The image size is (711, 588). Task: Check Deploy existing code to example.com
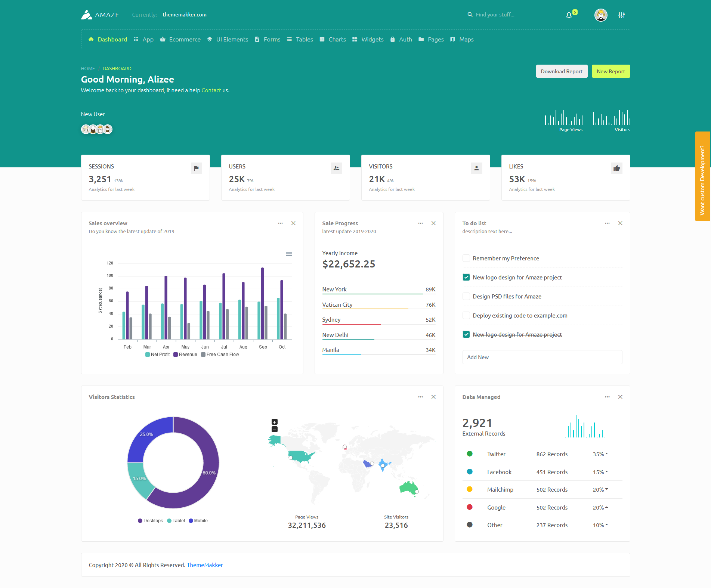pyautogui.click(x=466, y=315)
